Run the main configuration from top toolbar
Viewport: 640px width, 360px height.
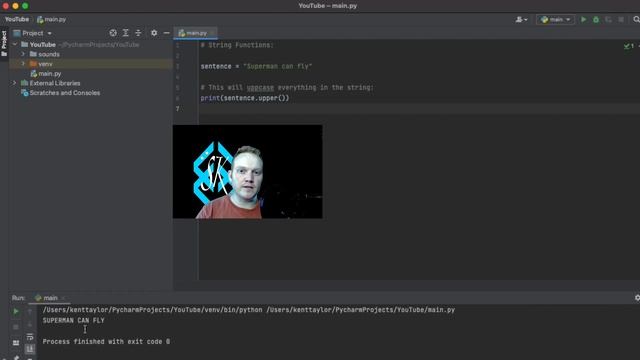coord(583,20)
